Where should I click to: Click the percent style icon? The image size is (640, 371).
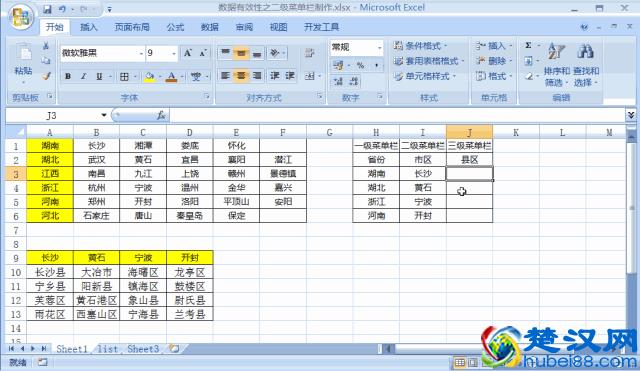coord(360,65)
